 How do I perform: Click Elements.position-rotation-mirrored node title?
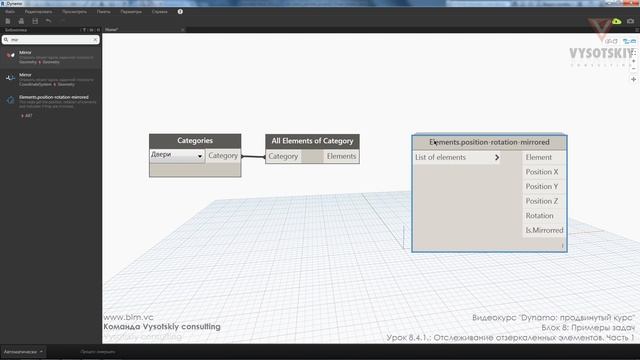489,142
